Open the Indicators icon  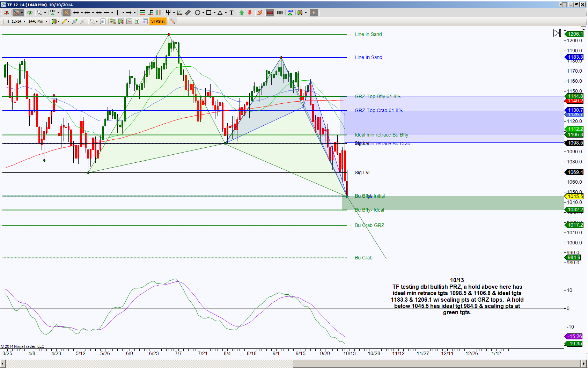129,21
